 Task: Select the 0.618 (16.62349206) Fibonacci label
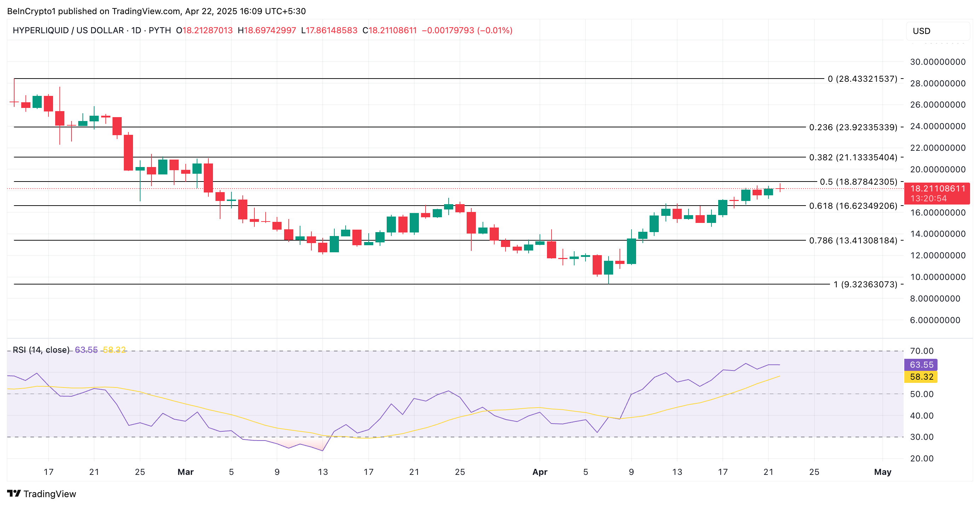[x=853, y=206]
